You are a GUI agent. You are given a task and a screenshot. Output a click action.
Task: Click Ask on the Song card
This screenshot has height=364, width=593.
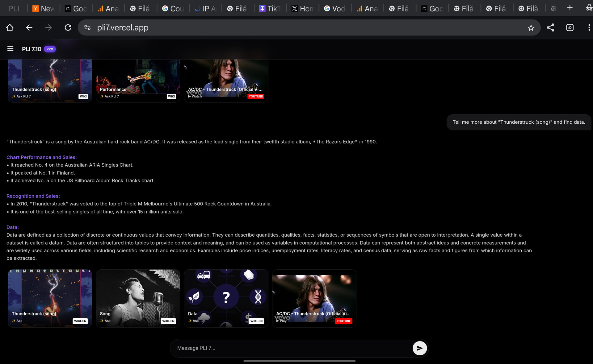(x=105, y=321)
